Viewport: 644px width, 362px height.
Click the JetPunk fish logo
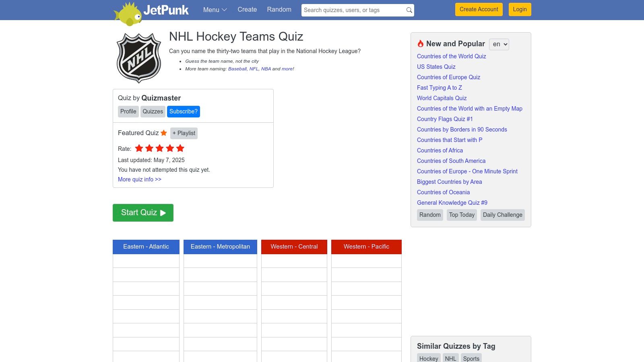click(x=128, y=13)
